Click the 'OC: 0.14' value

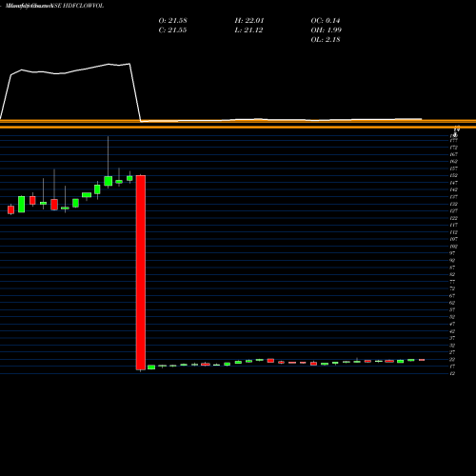coord(326,20)
